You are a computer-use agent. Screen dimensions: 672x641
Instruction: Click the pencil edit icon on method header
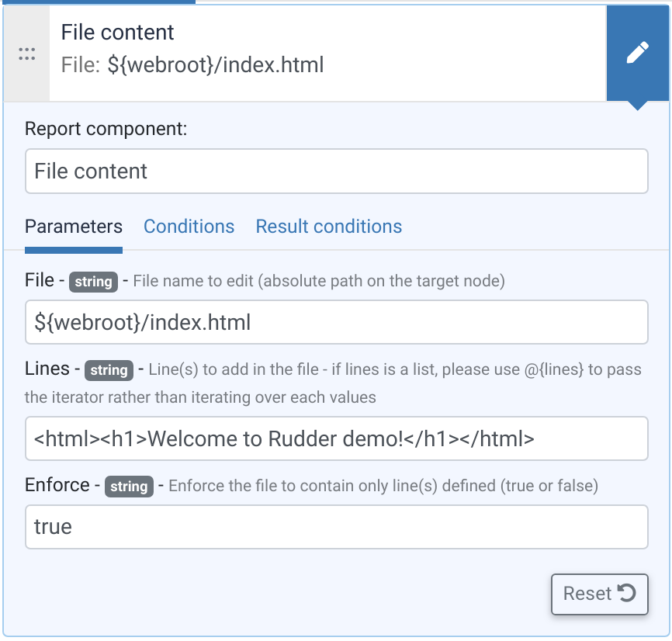pos(638,50)
